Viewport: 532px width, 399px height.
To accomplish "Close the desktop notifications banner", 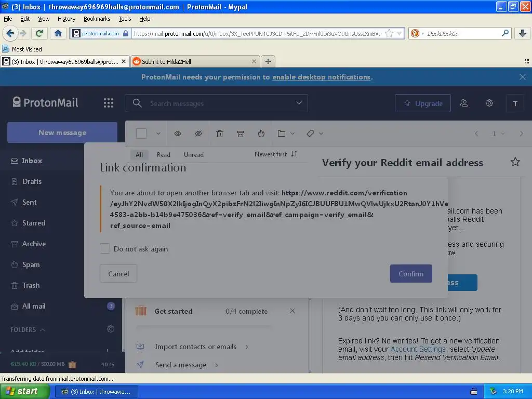I will (523, 77).
